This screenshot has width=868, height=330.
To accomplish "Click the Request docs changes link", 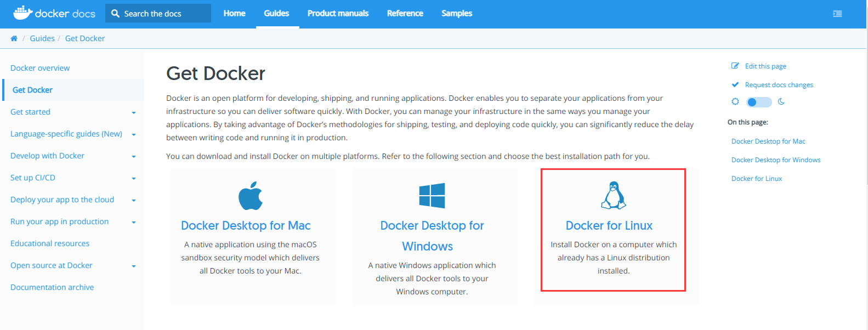I will pyautogui.click(x=779, y=85).
